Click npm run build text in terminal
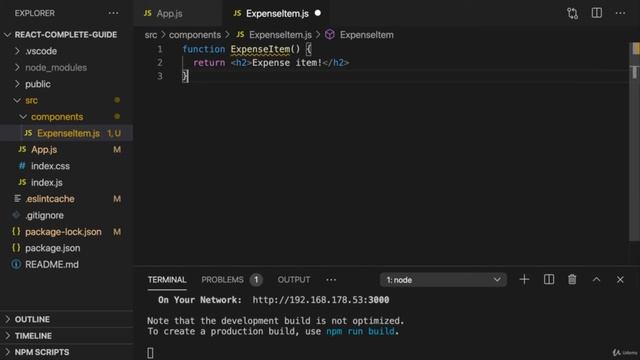 pos(360,331)
